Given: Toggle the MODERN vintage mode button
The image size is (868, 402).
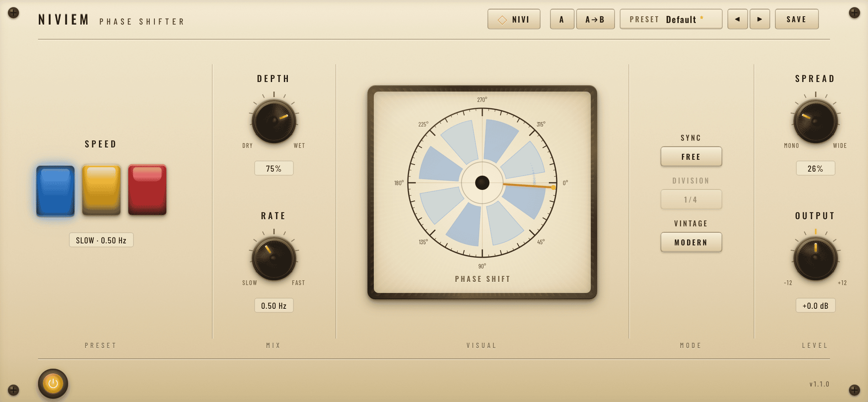Looking at the screenshot, I should tap(691, 242).
